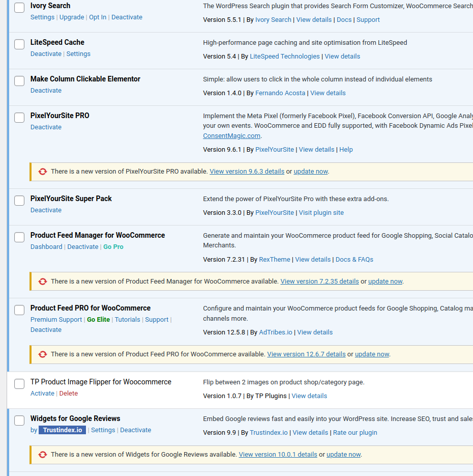This screenshot has width=473, height=476.
Task: Update PixelYourSite PRO now
Action: (x=310, y=172)
